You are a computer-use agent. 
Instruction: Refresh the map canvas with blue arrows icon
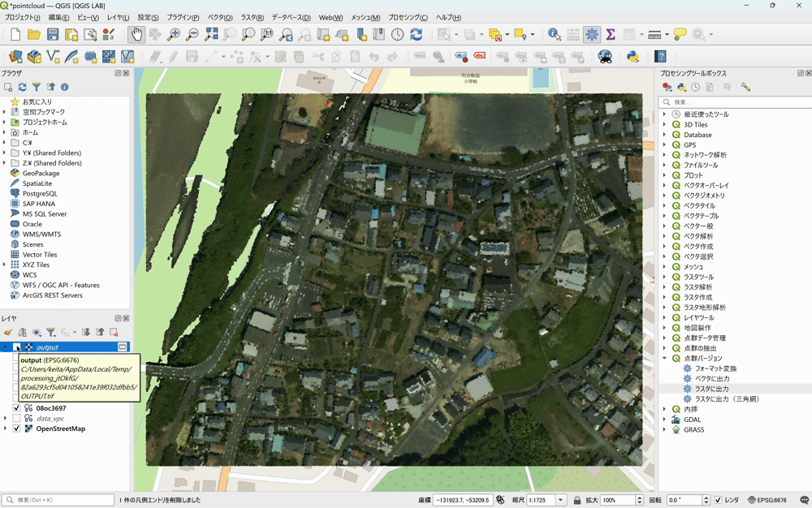point(417,35)
